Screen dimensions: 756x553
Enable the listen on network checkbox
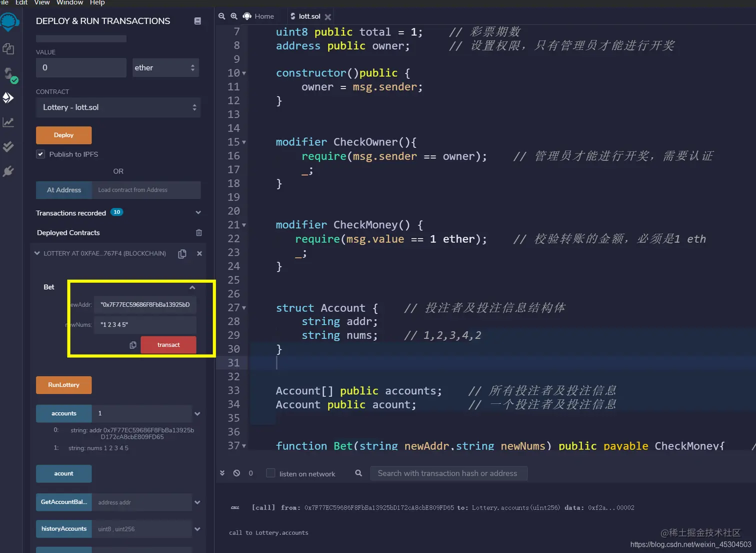[270, 473]
